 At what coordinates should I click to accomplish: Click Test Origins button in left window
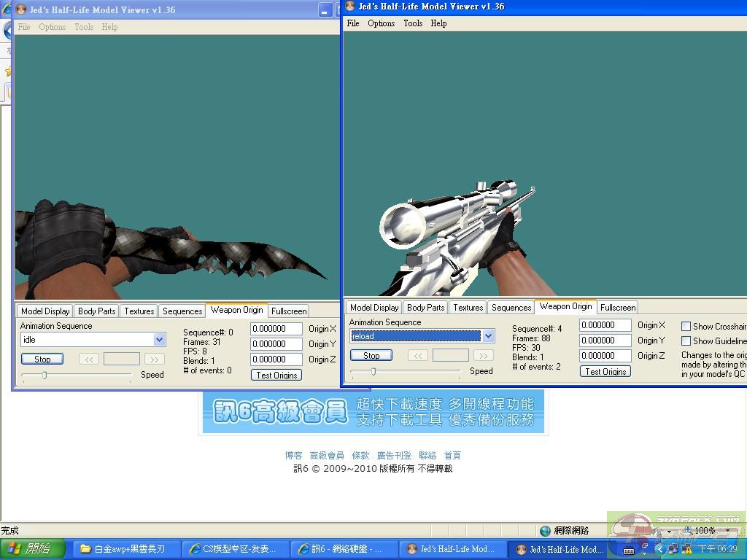coord(276,376)
